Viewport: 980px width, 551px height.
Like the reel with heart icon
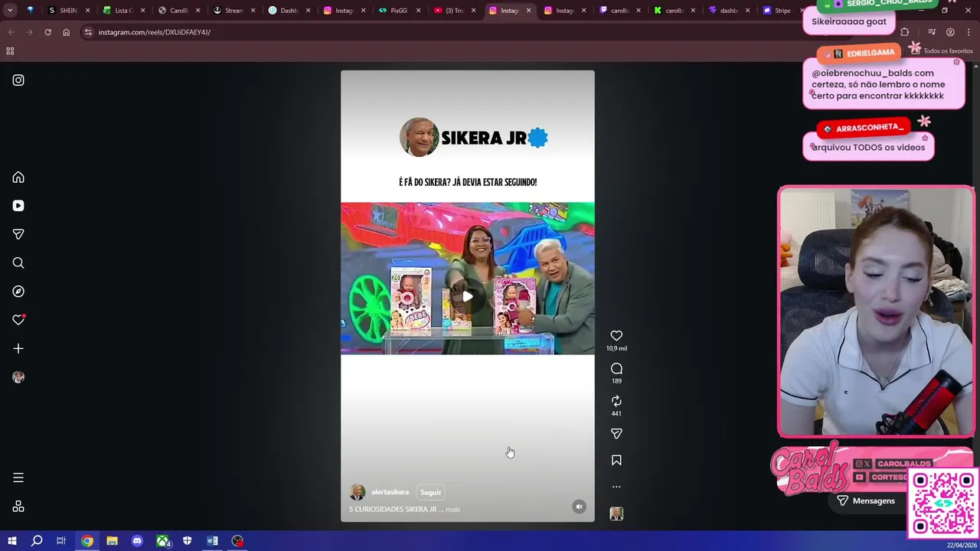[616, 335]
